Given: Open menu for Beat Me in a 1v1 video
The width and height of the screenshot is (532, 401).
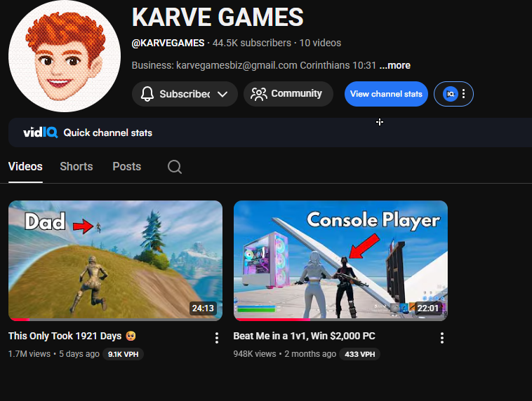Looking at the screenshot, I should 442,338.
